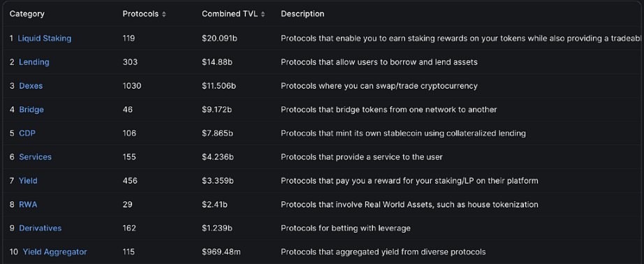Sort table by Protocols column arrows
644x264 pixels.
pyautogui.click(x=164, y=15)
